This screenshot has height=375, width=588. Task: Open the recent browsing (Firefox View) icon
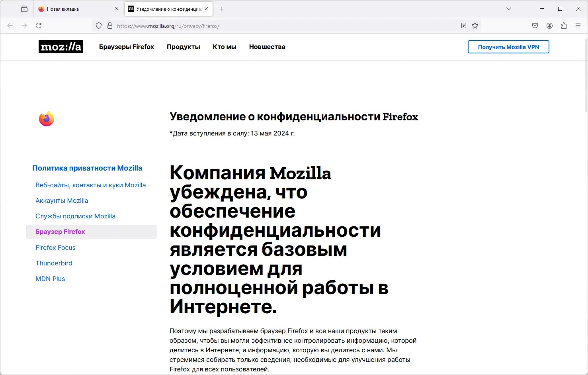[24, 9]
